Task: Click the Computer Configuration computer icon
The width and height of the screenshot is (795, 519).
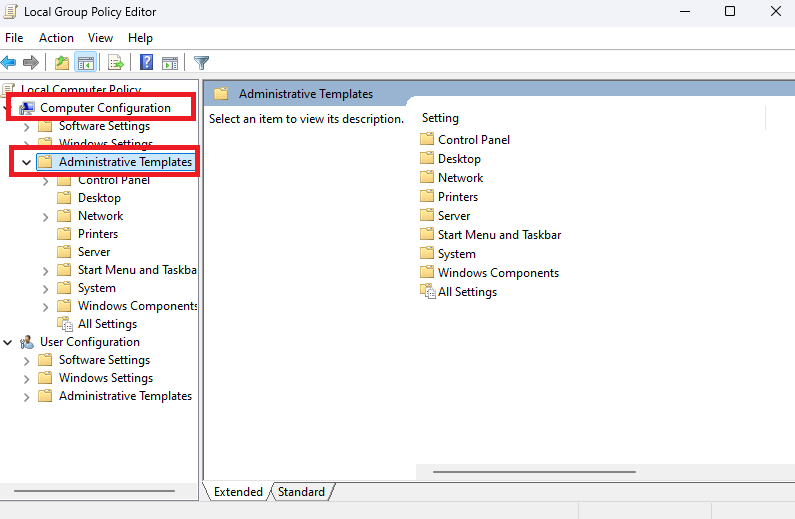Action: click(27, 108)
